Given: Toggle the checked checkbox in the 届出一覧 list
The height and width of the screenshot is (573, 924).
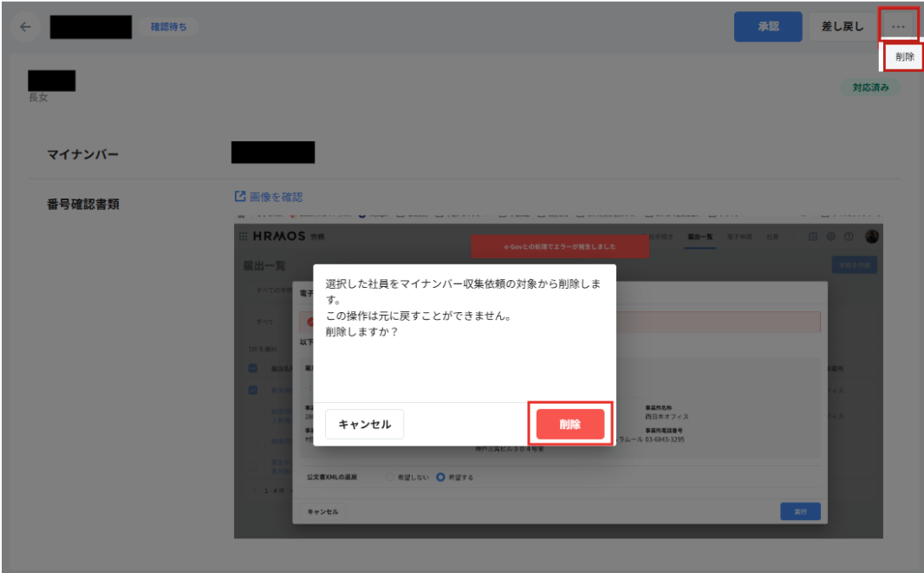Looking at the screenshot, I should coord(253,389).
